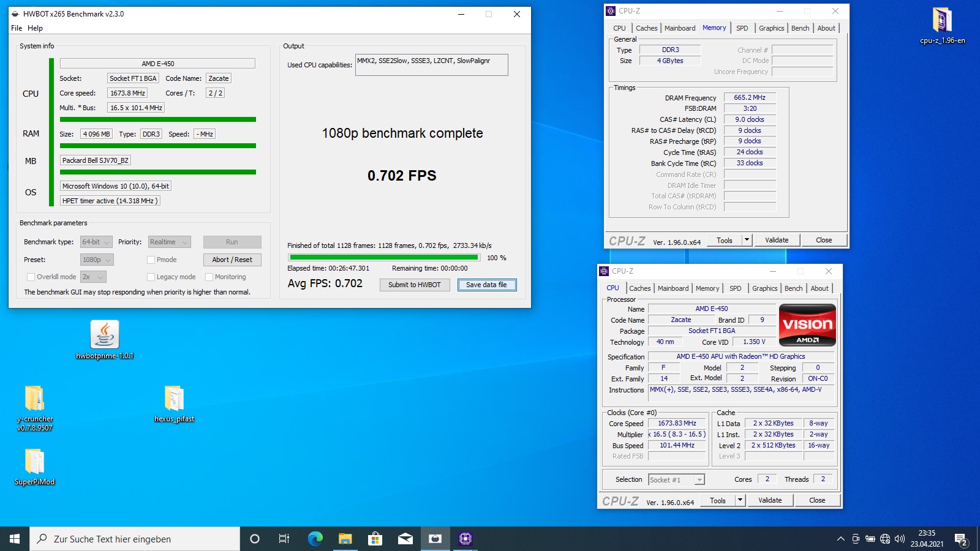Open the Priority Realtime dropdown
The width and height of the screenshot is (980, 551).
(169, 242)
